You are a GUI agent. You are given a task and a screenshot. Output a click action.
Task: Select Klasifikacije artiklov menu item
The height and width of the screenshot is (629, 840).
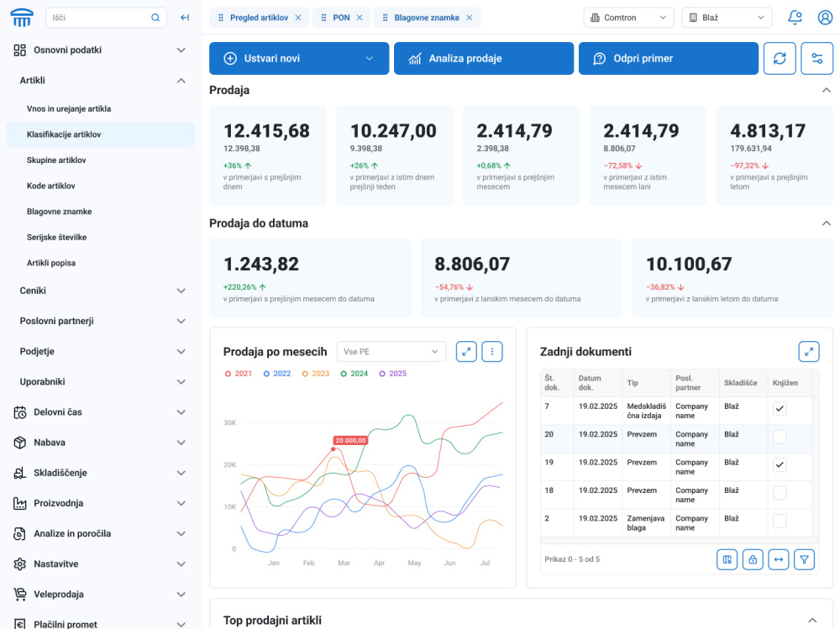pos(100,134)
